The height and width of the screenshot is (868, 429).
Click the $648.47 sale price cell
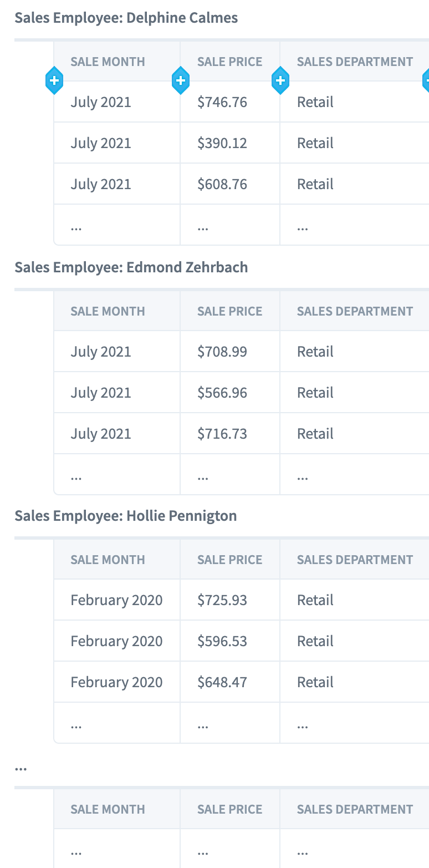point(230,682)
